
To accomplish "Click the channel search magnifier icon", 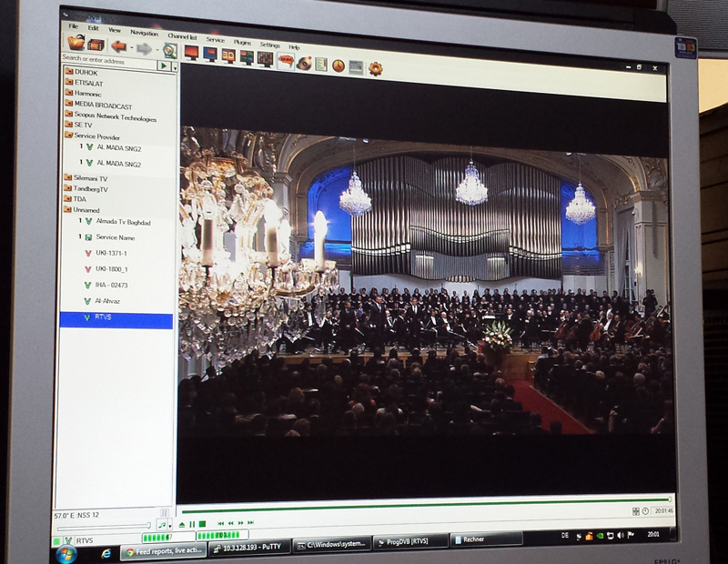I will pyautogui.click(x=169, y=49).
